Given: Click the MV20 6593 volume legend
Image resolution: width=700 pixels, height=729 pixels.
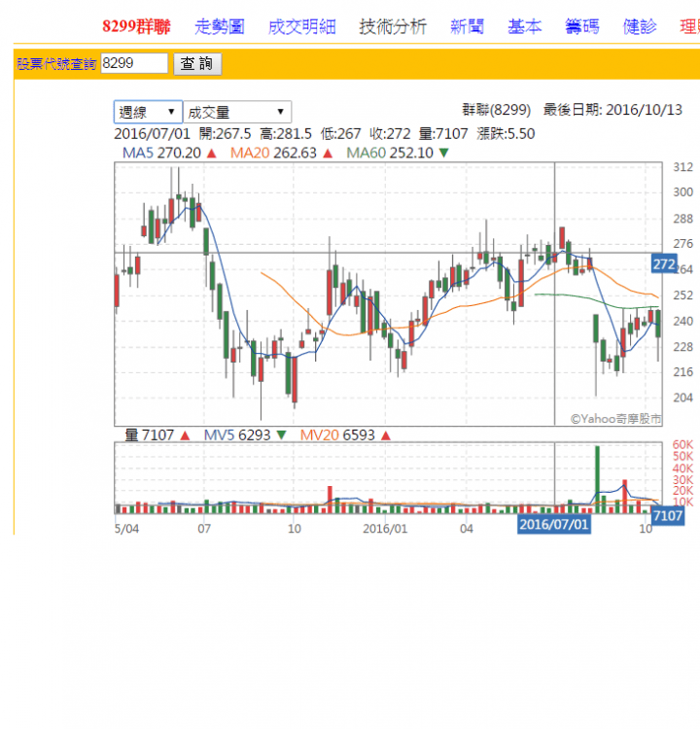Looking at the screenshot, I should (x=345, y=435).
